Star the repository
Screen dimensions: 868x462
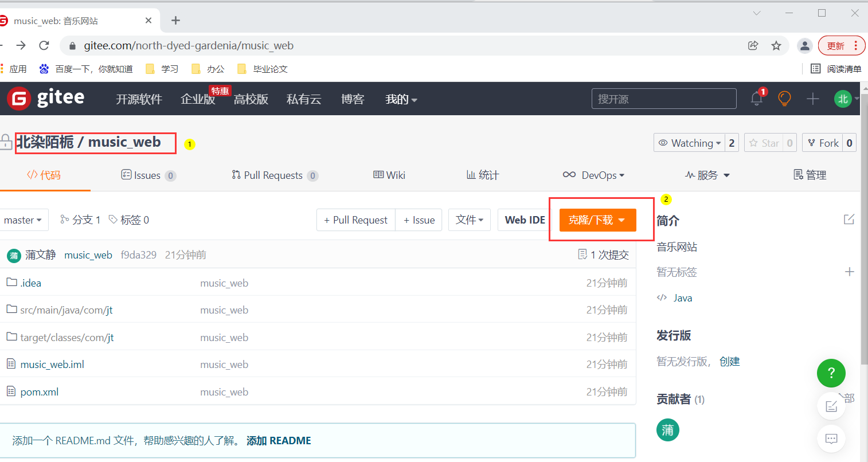(x=764, y=143)
